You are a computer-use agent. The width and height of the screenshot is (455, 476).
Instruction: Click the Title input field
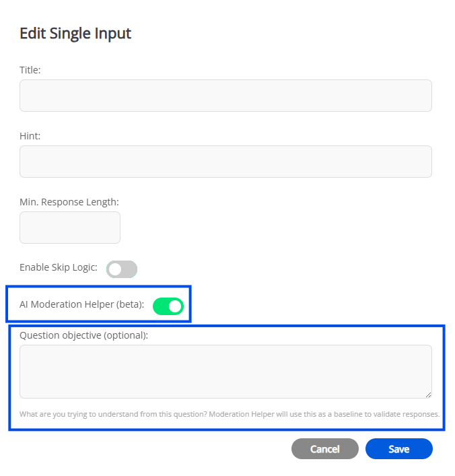225,96
